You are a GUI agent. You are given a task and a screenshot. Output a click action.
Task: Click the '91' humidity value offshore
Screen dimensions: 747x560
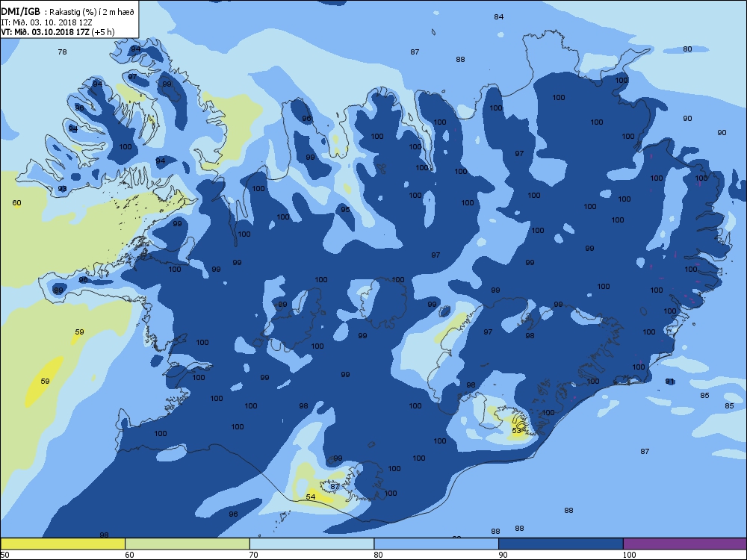[670, 382]
